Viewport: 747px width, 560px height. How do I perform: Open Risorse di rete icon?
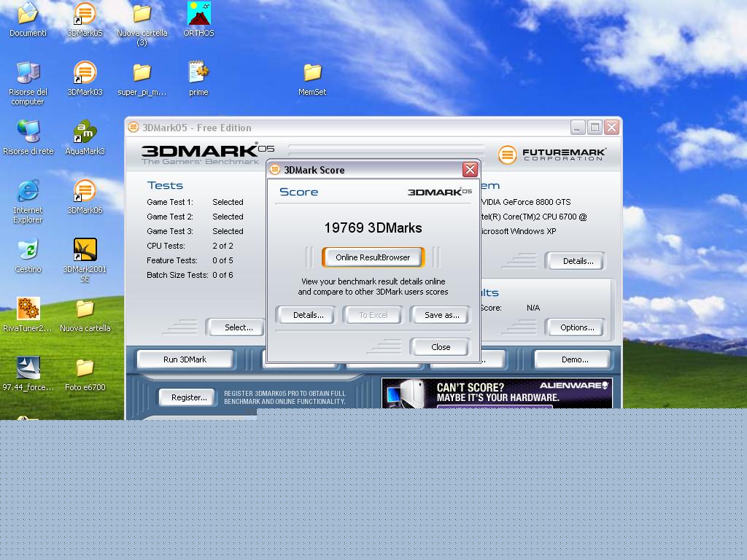(x=28, y=138)
